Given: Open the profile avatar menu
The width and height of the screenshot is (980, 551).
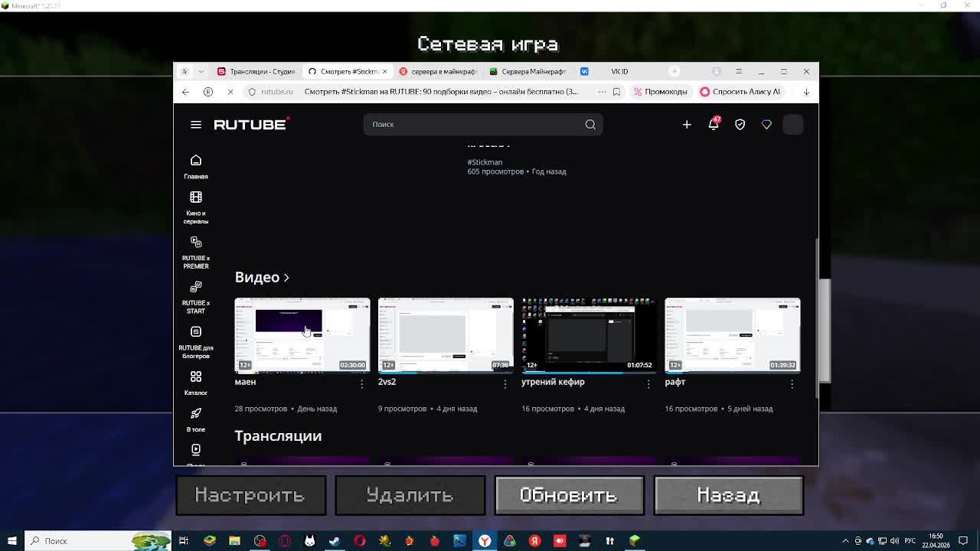Looking at the screenshot, I should [x=793, y=125].
